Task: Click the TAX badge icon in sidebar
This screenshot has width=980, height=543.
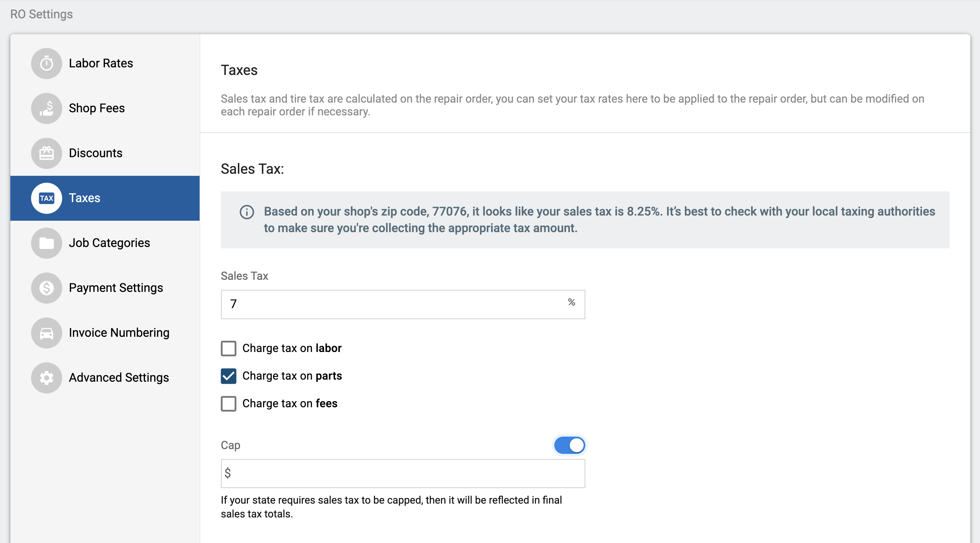Action: (46, 198)
